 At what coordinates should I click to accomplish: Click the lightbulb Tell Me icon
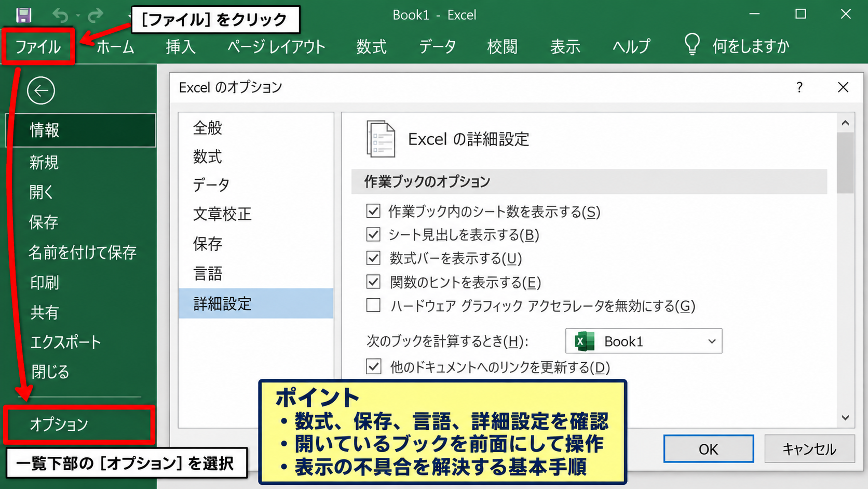(692, 44)
